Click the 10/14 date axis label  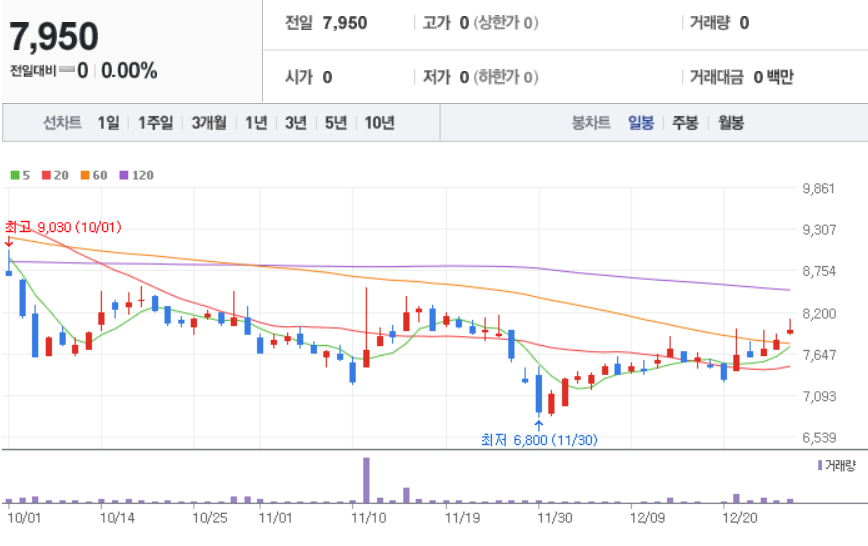(x=117, y=518)
